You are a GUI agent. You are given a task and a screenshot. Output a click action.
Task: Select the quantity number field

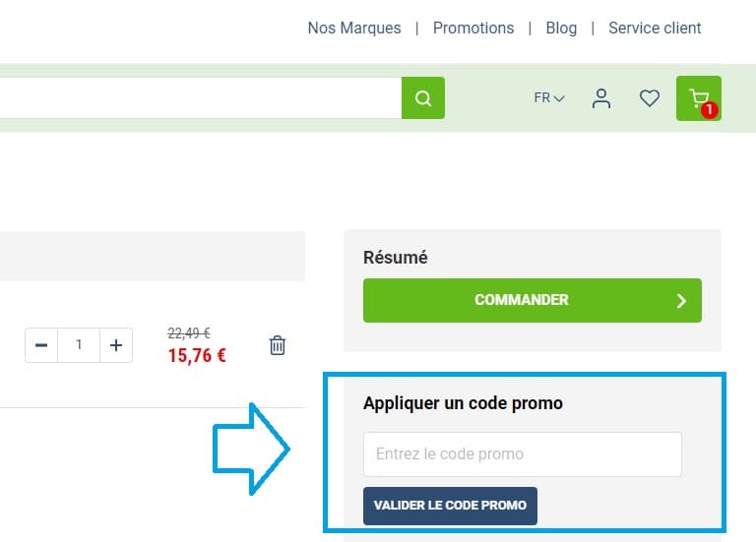[x=79, y=345]
